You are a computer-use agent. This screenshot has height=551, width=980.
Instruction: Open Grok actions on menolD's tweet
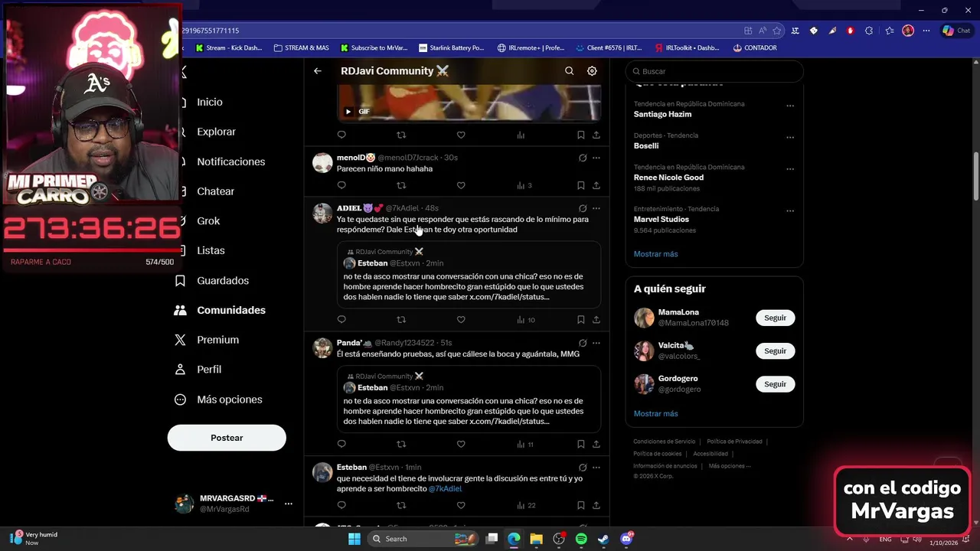point(583,158)
